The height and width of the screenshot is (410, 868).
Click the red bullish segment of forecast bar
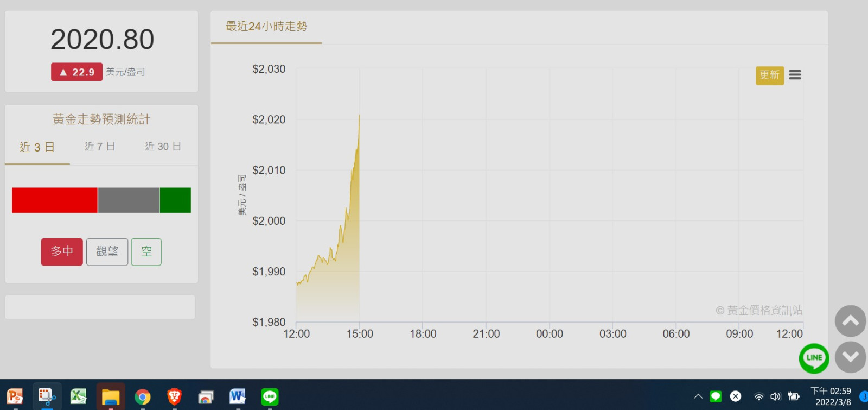coord(55,200)
